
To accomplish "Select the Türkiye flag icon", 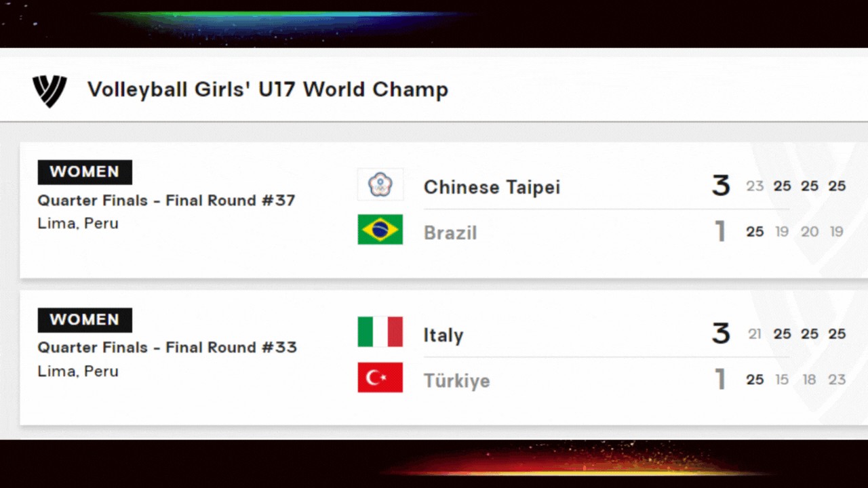I will tap(380, 378).
